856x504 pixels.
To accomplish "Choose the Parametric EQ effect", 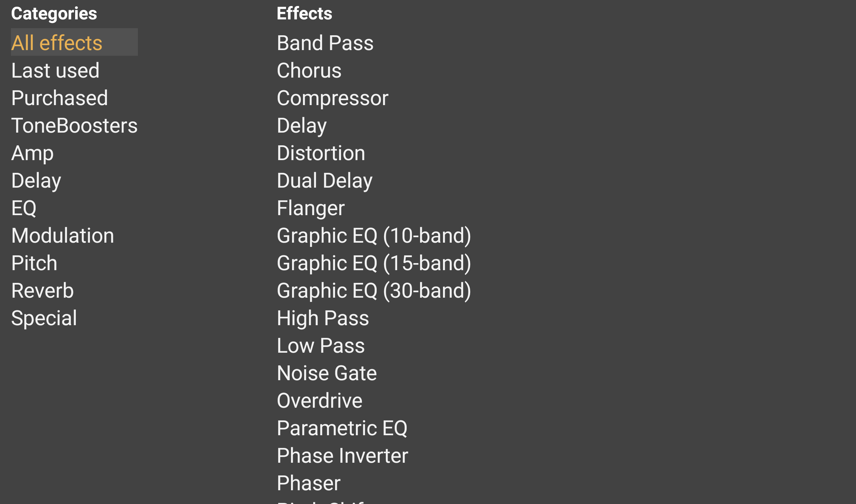I will (342, 428).
